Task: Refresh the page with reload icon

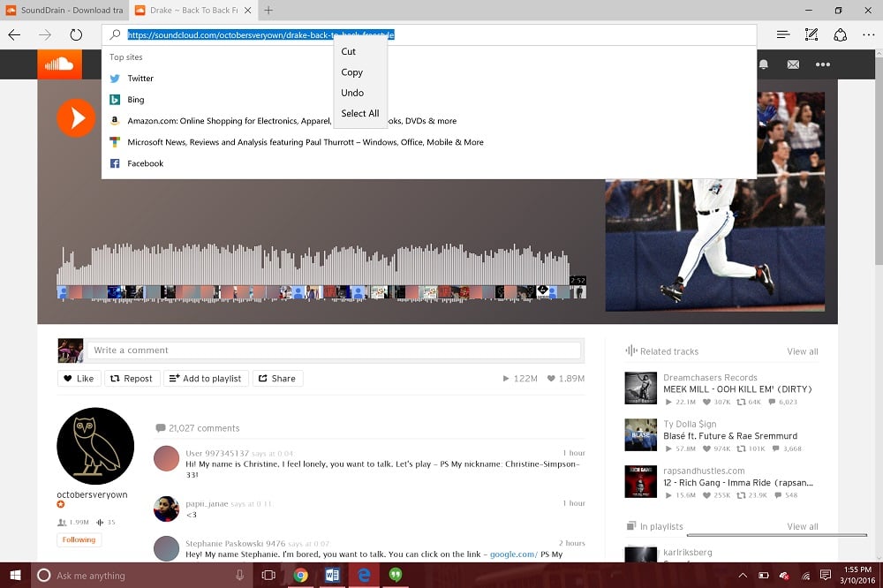Action: coord(76,35)
